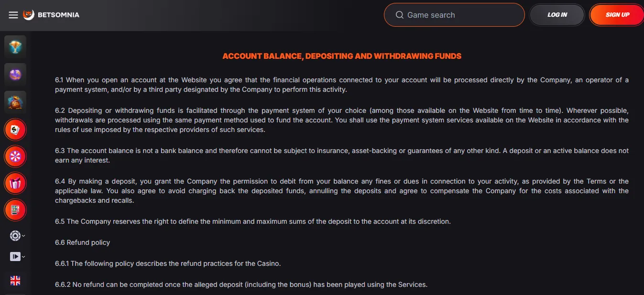Expand the play/live menu chevron
The height and width of the screenshot is (295, 644).
(23, 257)
